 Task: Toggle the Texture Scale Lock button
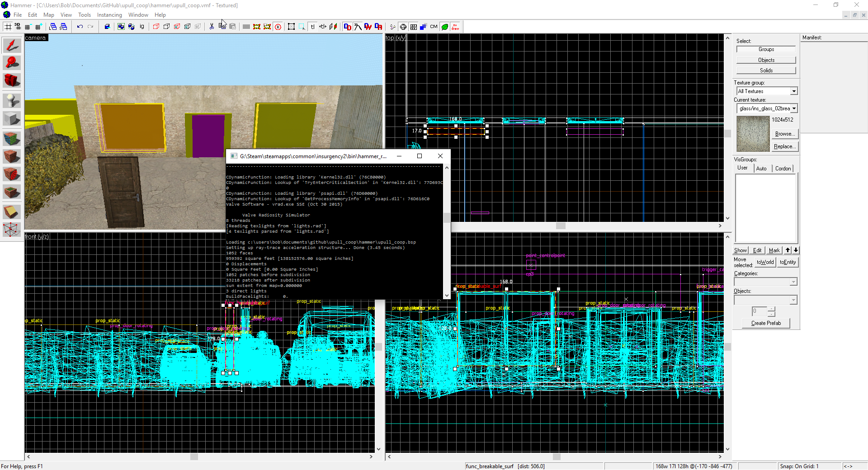point(323,27)
